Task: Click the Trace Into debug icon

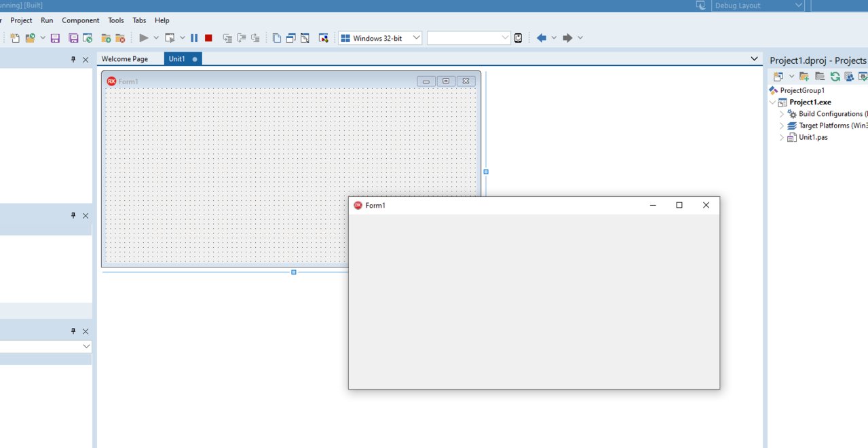Action: (x=227, y=38)
